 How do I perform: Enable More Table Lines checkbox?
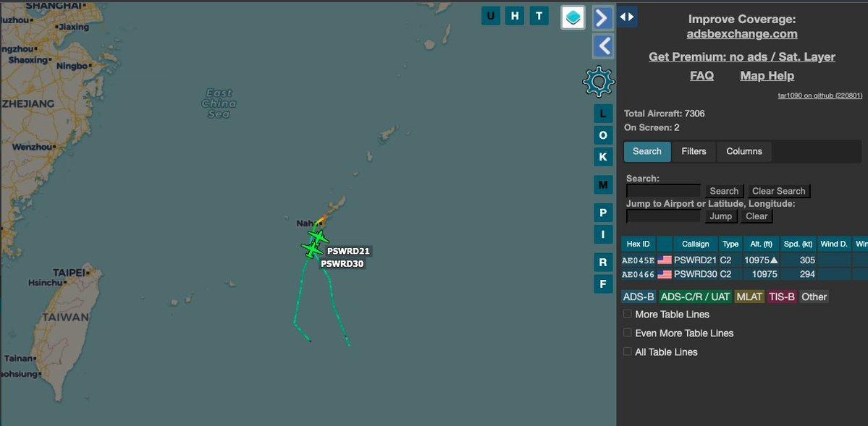pos(628,314)
